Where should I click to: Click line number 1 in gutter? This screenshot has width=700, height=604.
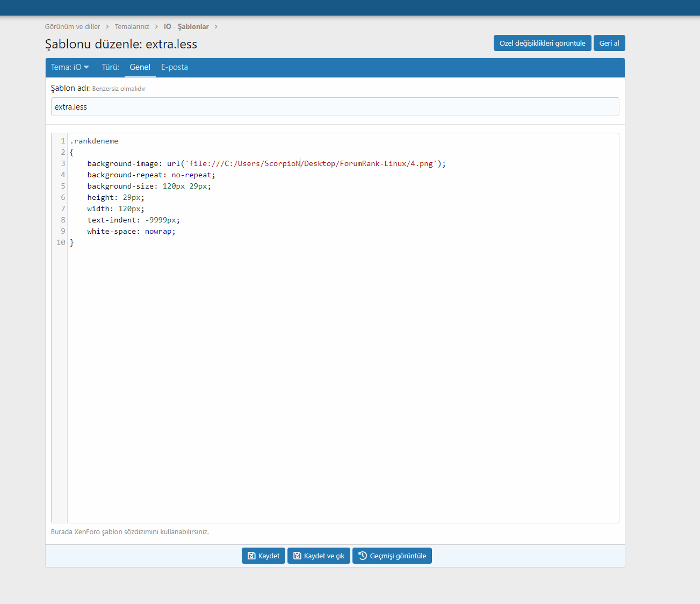tap(63, 141)
